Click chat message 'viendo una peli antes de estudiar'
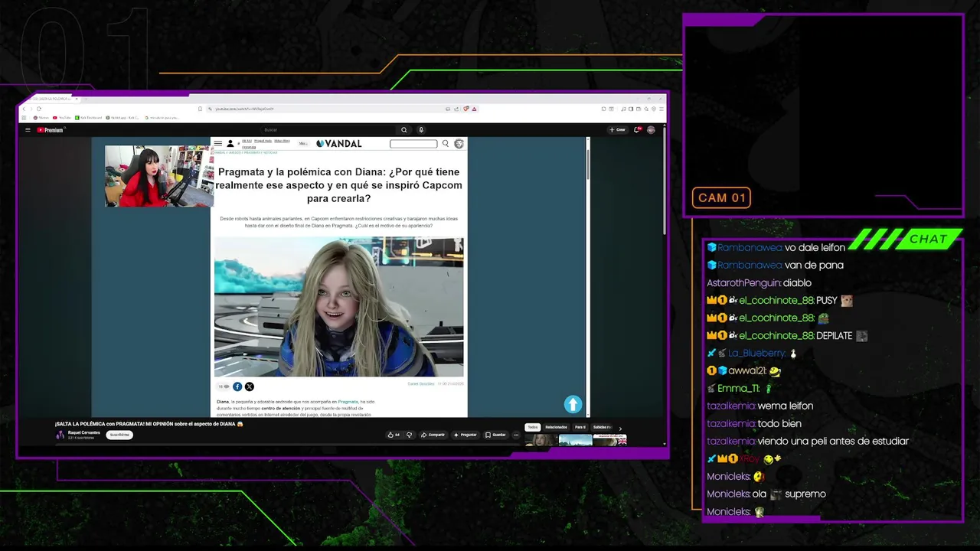980x551 pixels. pos(833,441)
